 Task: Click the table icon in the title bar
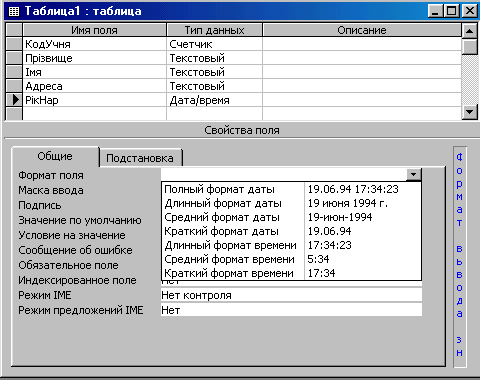point(14,11)
